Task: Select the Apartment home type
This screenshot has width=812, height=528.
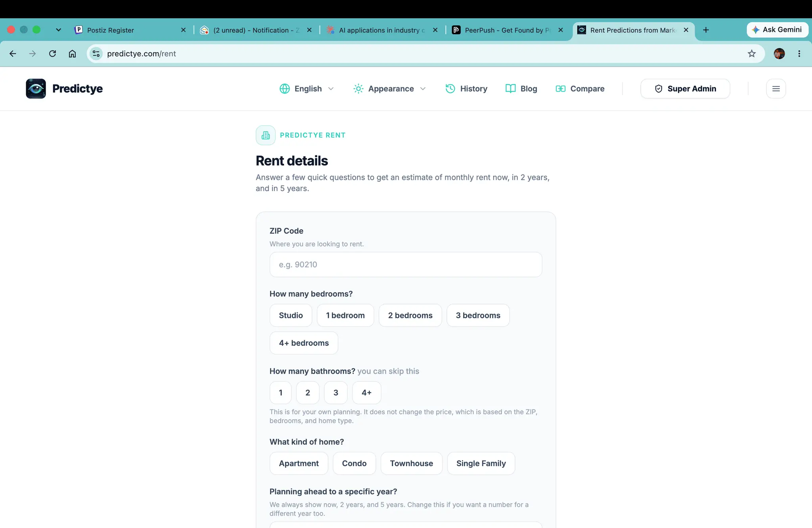Action: 299,463
